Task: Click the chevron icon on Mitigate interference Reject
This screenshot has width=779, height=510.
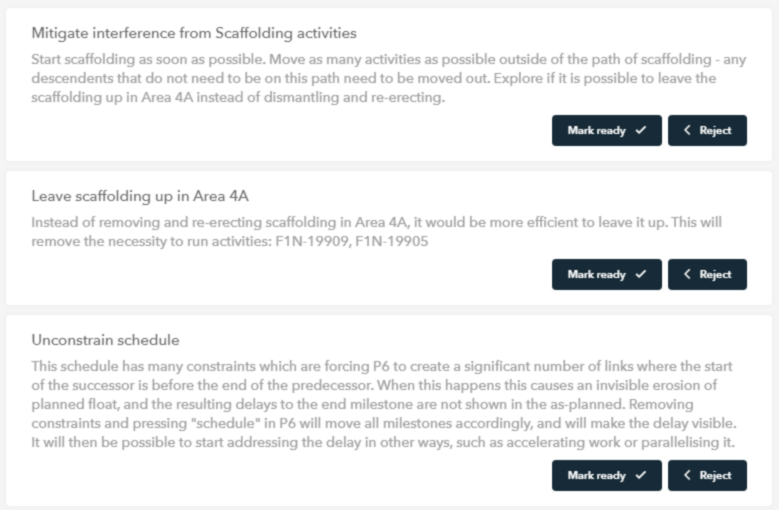Action: [687, 131]
